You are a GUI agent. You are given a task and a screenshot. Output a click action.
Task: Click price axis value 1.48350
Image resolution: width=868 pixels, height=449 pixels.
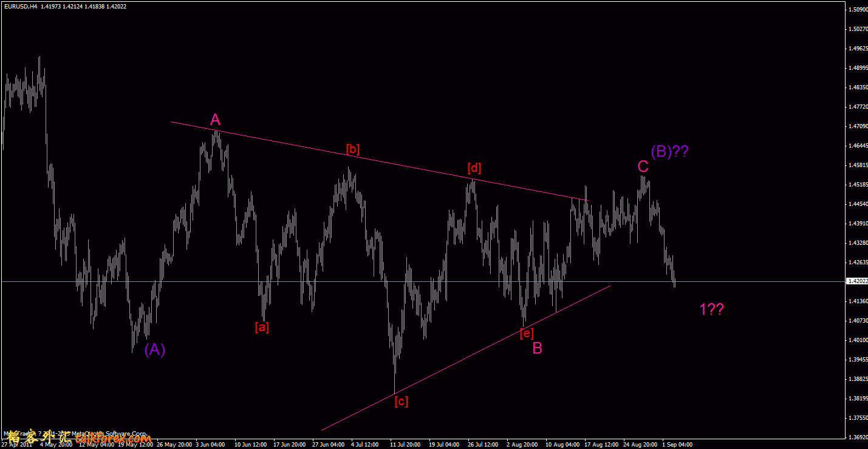[858, 87]
